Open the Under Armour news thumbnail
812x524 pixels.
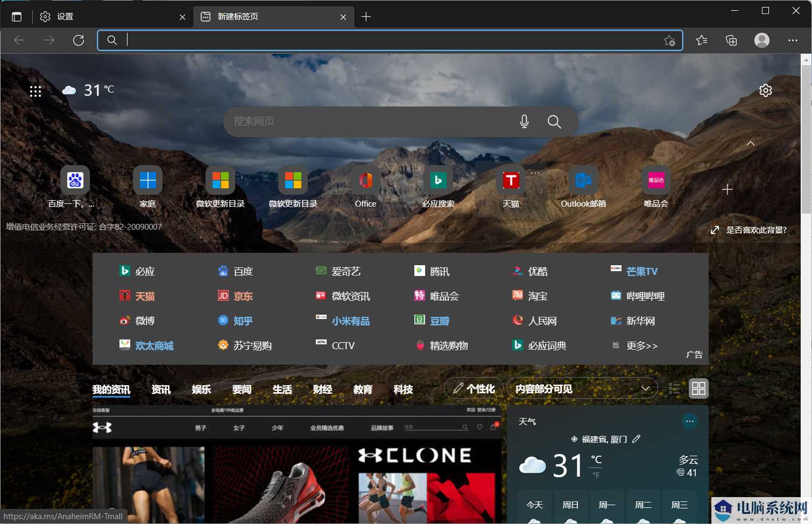coord(296,464)
